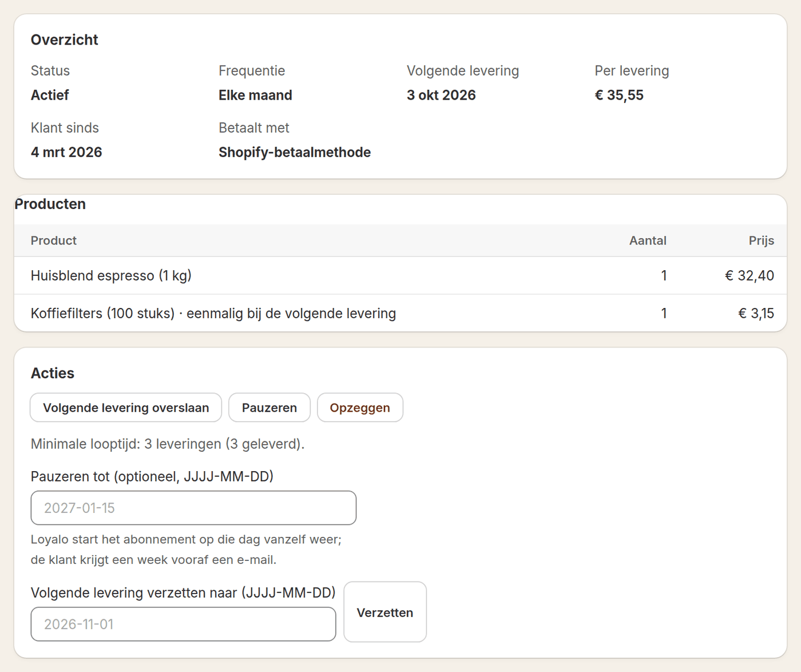Focus the Pauzeren tot date field
801x672 pixels.
click(193, 508)
